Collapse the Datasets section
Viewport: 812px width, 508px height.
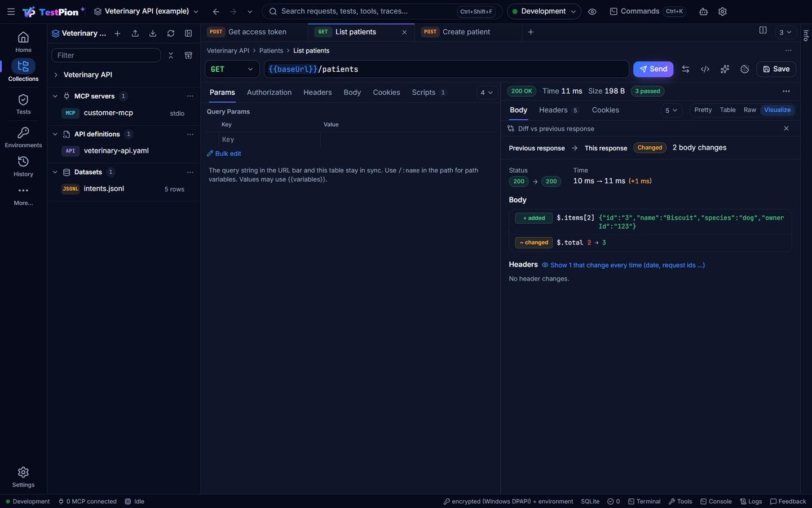[x=55, y=172]
